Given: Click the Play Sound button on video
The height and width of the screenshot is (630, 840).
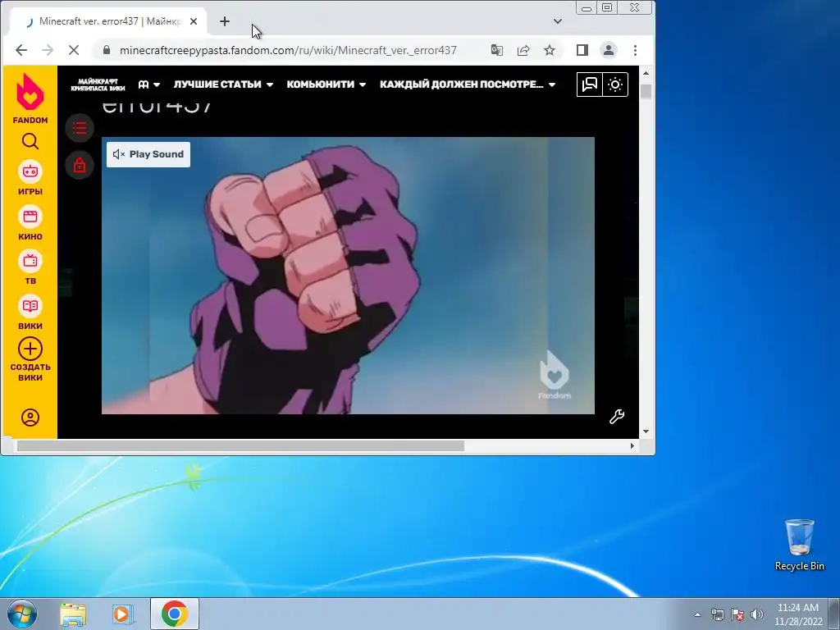Looking at the screenshot, I should 148,154.
